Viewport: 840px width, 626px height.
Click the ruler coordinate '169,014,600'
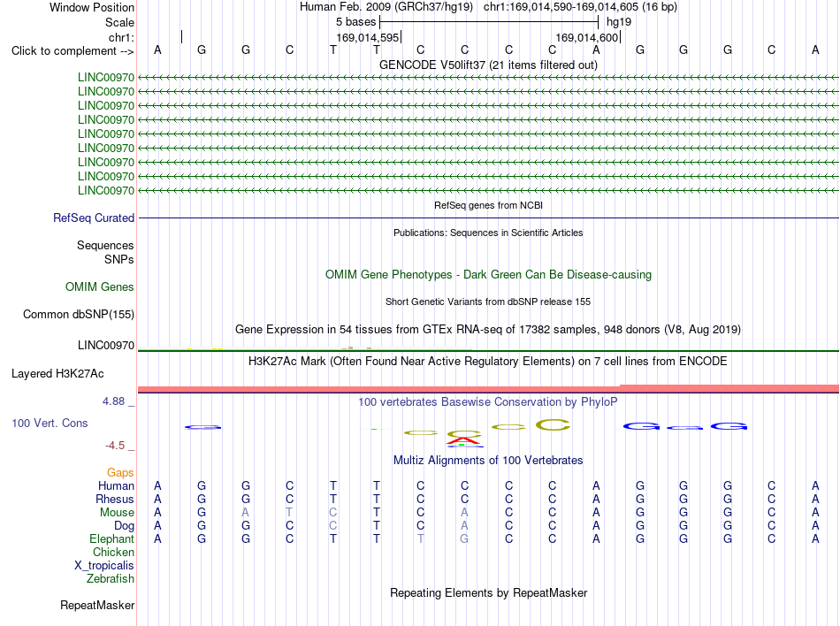[586, 37]
